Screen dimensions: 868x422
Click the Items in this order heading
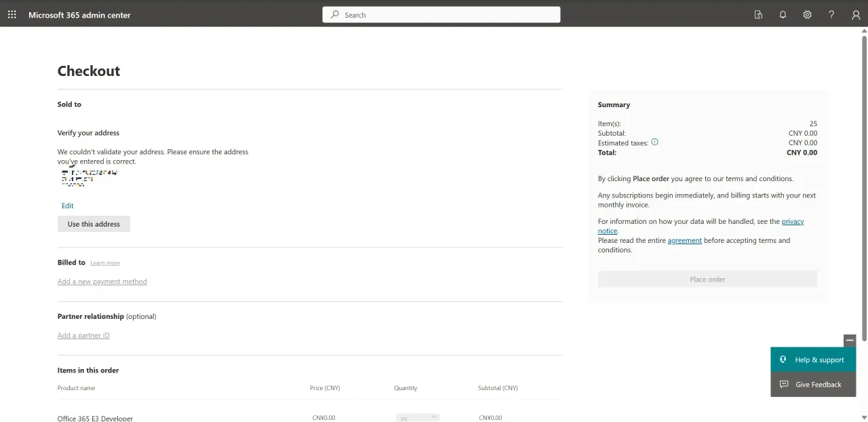pos(88,370)
